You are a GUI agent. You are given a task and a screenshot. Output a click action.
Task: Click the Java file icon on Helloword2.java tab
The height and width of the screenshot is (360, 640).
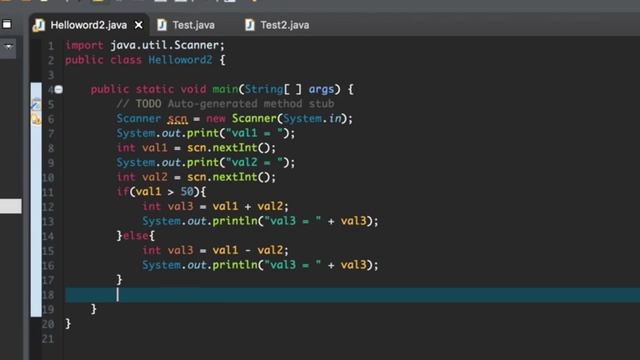click(x=39, y=25)
